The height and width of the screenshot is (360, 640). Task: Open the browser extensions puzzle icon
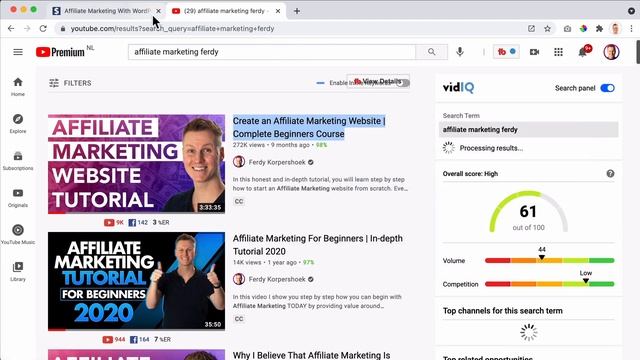click(x=599, y=29)
